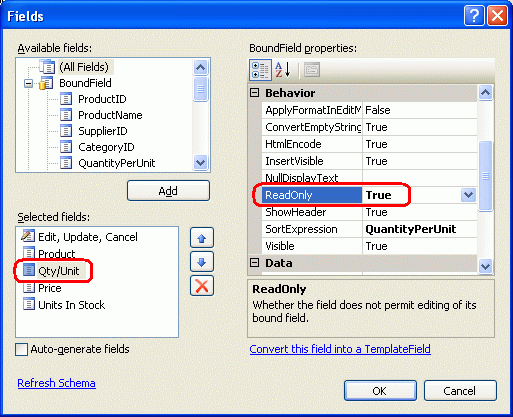Move selected field up with the up arrow

point(202,238)
